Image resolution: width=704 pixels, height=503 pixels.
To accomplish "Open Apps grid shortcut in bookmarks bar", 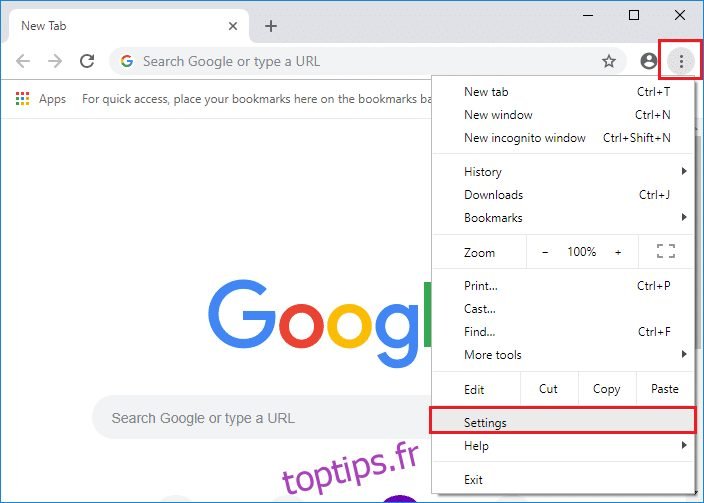I will (x=40, y=99).
